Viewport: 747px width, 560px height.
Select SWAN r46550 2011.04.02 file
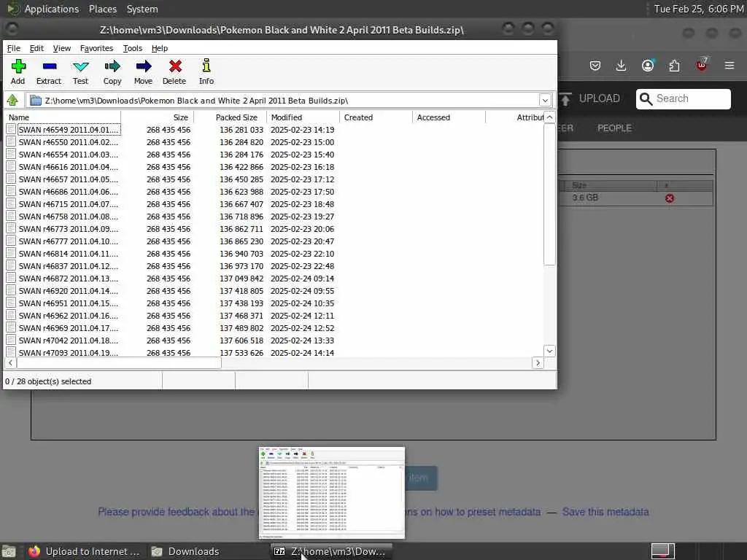point(68,142)
